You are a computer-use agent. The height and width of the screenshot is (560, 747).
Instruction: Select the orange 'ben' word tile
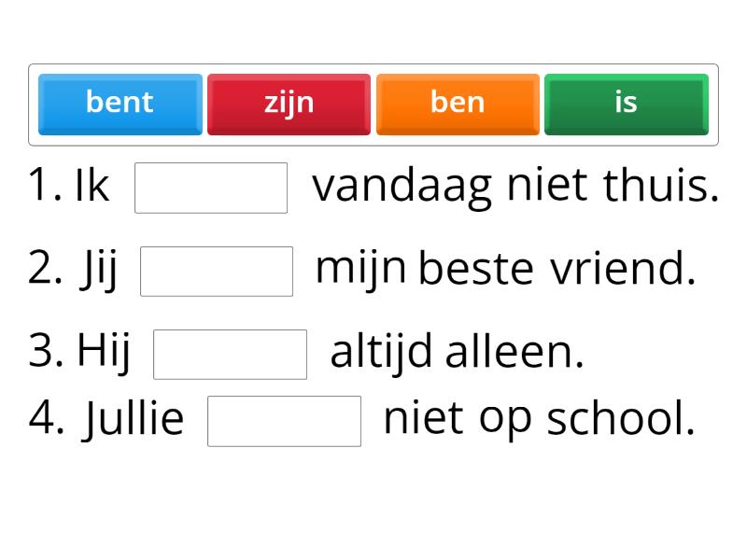pyautogui.click(x=458, y=104)
